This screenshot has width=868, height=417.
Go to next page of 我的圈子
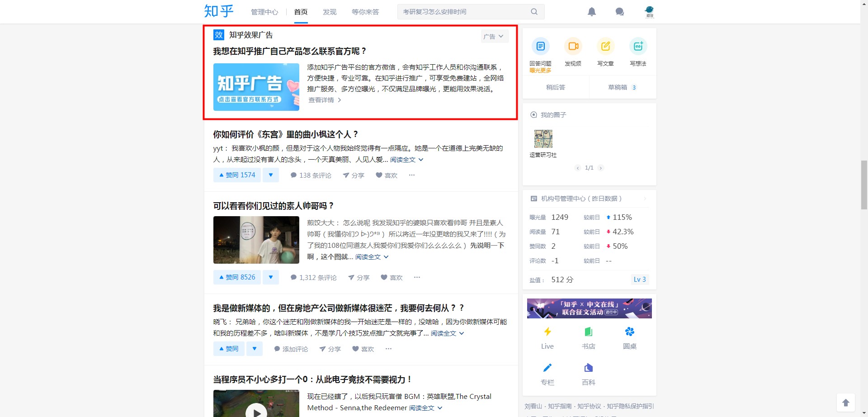tap(601, 168)
